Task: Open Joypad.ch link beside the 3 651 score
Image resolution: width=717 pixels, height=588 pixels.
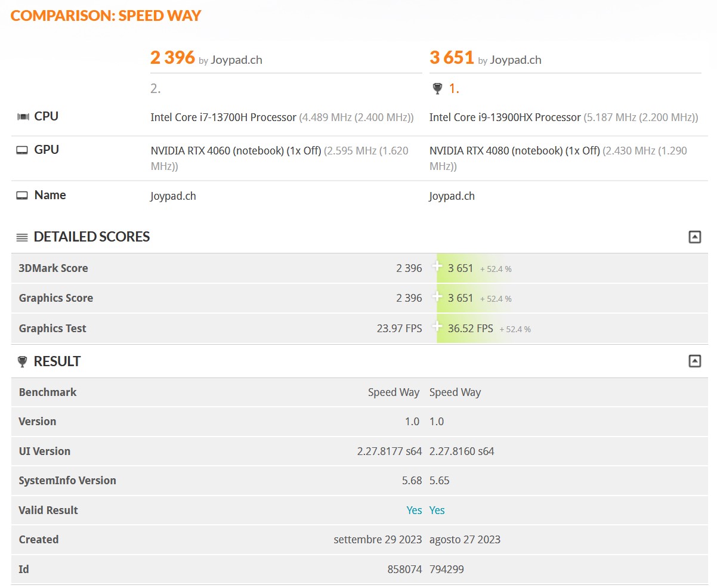Action: [x=515, y=60]
